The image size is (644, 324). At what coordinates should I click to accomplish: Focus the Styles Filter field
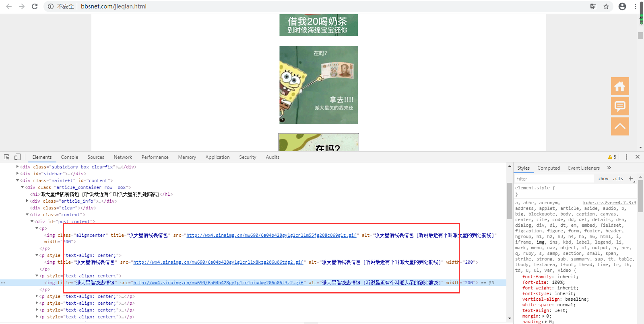pos(555,179)
